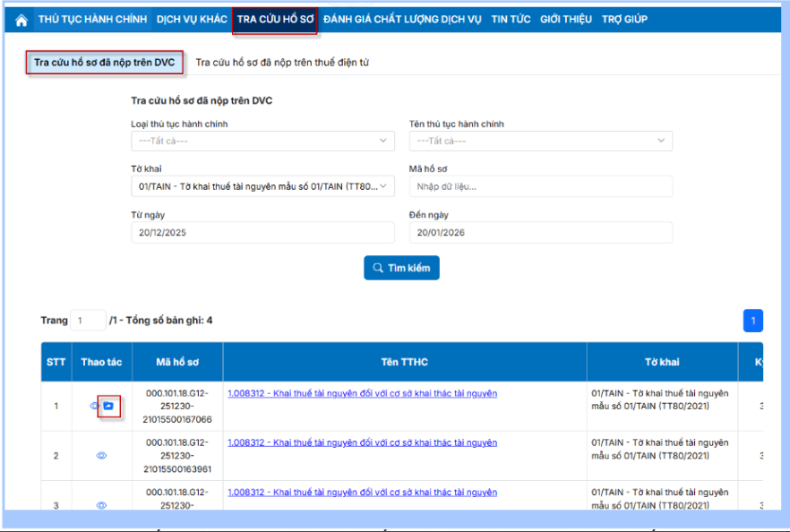
Task: Click the blue page 1 pagination button
Action: point(752,321)
